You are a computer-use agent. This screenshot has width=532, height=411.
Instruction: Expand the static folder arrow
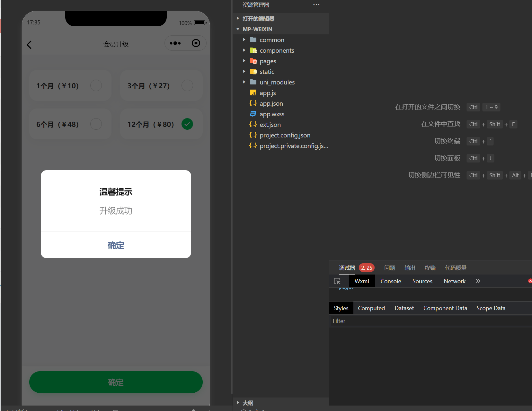[x=244, y=72]
